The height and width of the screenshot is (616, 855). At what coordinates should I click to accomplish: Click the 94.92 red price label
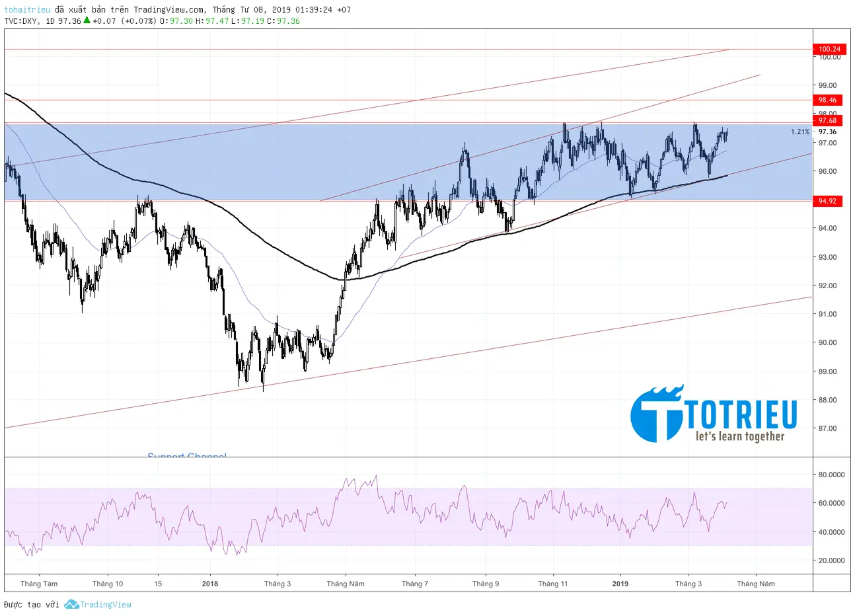coord(828,201)
